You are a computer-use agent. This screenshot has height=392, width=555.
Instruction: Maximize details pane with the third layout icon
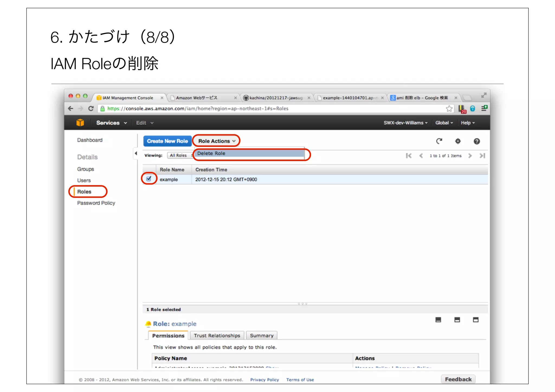[x=476, y=320]
